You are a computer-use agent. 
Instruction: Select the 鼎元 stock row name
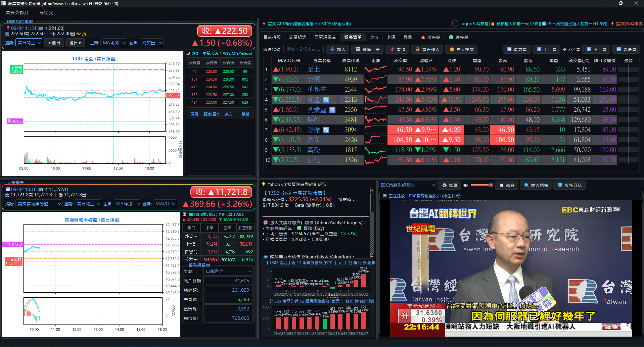[x=314, y=140]
